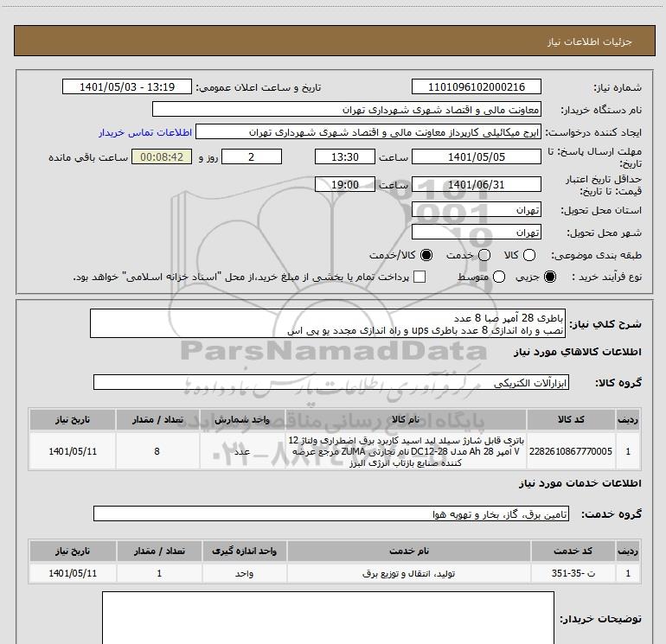666x644 pixels.
Task: Click the countdown timer 00:08:42
Action: tap(162, 156)
